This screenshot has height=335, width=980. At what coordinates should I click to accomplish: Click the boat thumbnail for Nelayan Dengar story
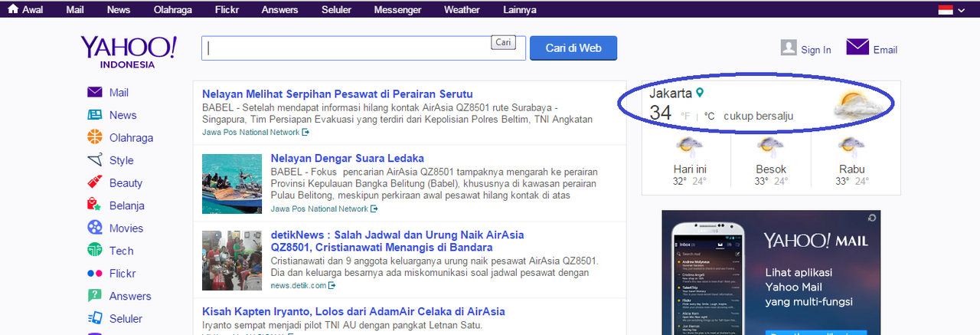[x=232, y=183]
